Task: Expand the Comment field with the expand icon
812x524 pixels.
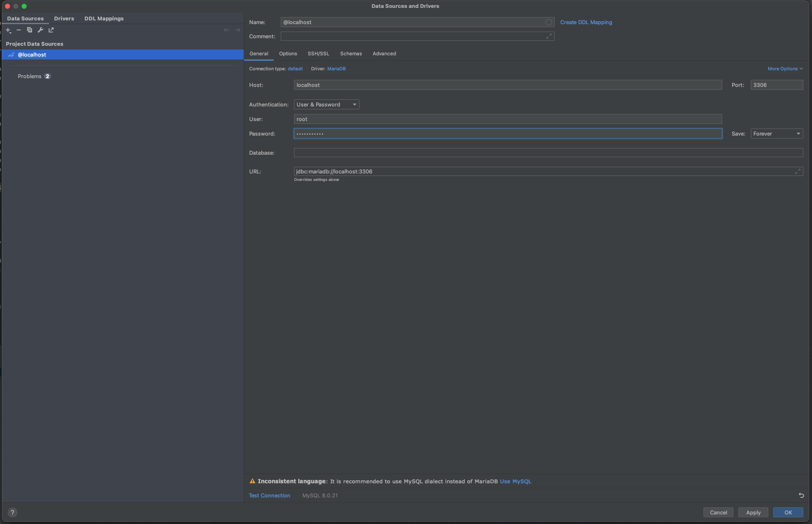Action: coord(549,36)
